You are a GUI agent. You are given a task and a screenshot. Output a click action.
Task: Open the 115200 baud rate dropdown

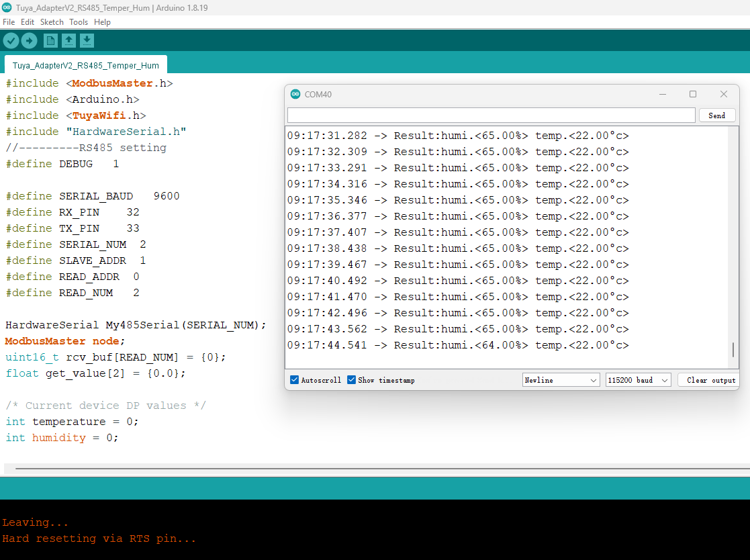coord(638,380)
